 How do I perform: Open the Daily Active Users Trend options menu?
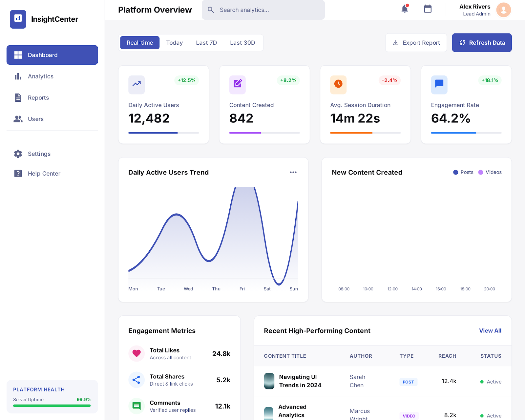(293, 172)
